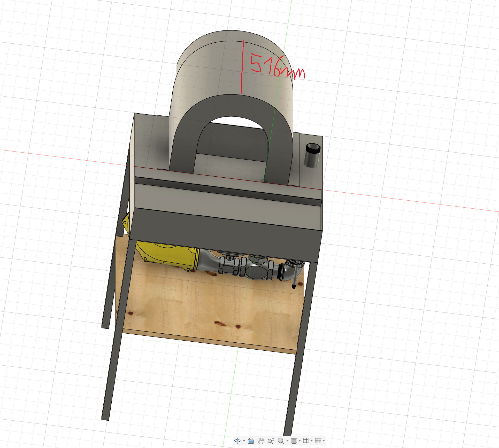499x448 pixels.
Task: Expand the Orbit type dropdown arrow
Action: coord(244,441)
